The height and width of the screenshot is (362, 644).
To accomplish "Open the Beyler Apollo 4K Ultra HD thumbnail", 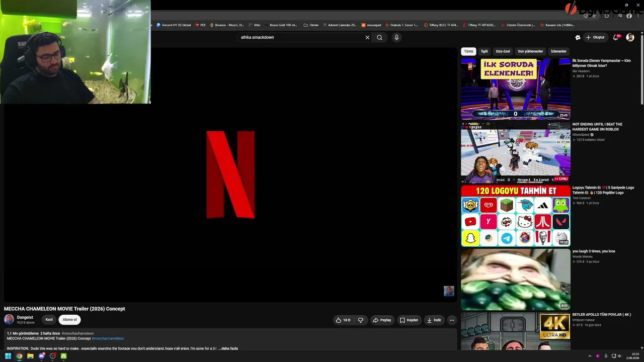I will point(516,331).
